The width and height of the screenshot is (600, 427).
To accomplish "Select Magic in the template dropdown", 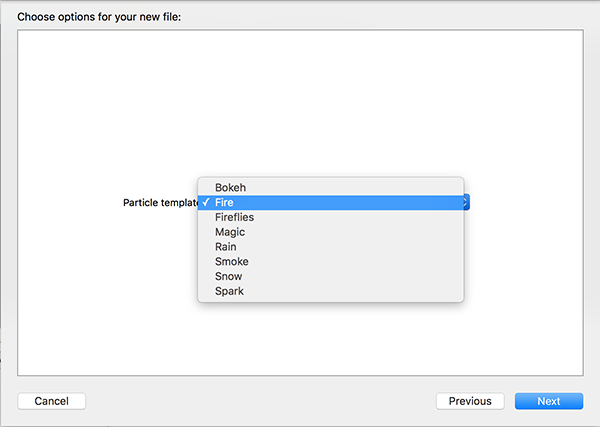I will pos(331,232).
